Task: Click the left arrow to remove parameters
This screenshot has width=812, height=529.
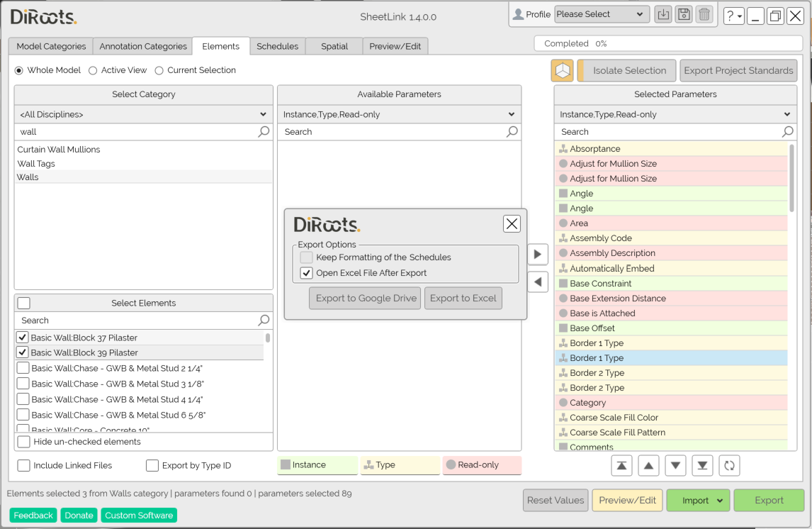Action: 538,282
